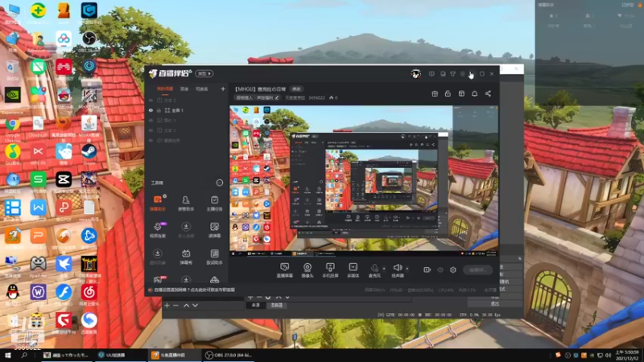Screen dimensions: 644x362
Task: Select the left dock tab in OBS
Action: click(x=255, y=306)
